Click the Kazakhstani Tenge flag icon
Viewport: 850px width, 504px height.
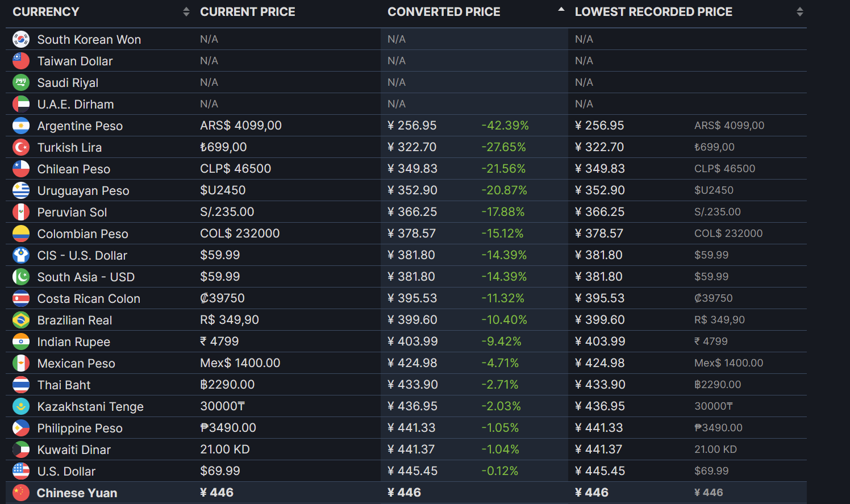pyautogui.click(x=21, y=406)
